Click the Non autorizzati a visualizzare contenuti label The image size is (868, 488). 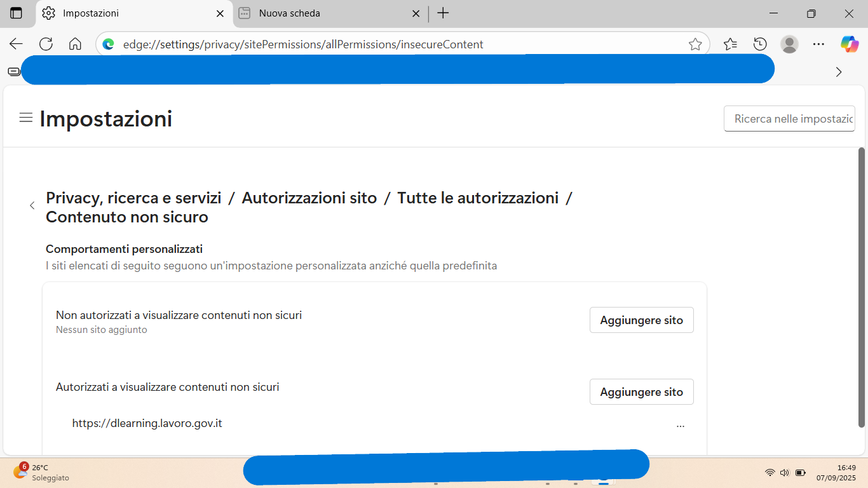[x=179, y=315]
